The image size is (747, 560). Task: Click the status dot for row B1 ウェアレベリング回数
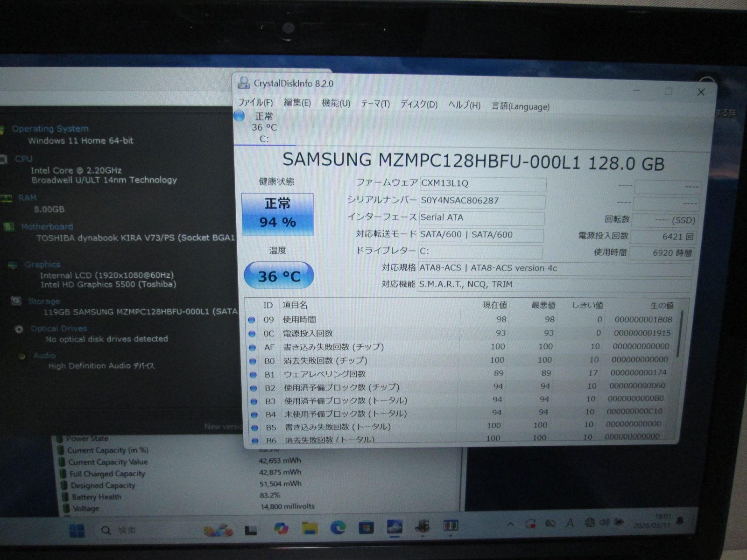[254, 375]
